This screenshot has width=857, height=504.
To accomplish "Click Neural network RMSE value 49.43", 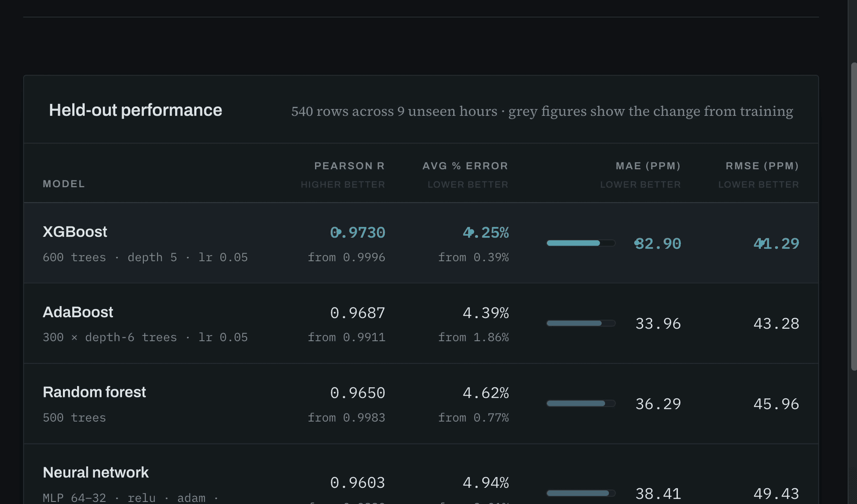I will [x=776, y=494].
